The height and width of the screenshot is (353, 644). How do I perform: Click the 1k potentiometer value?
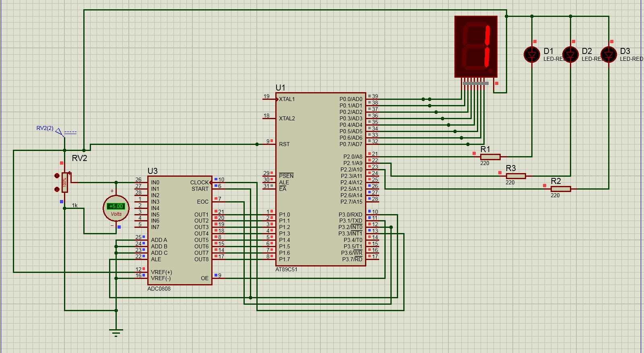[75, 205]
